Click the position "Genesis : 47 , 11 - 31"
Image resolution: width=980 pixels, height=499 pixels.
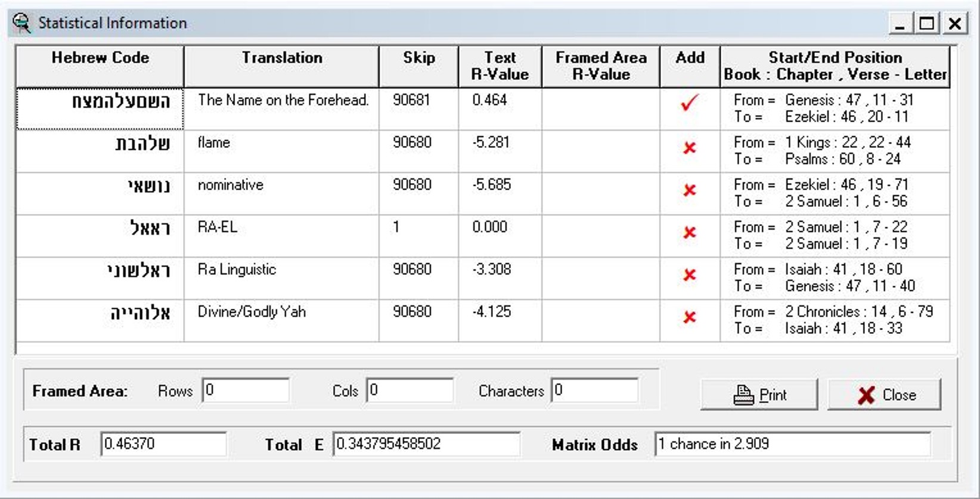point(849,100)
